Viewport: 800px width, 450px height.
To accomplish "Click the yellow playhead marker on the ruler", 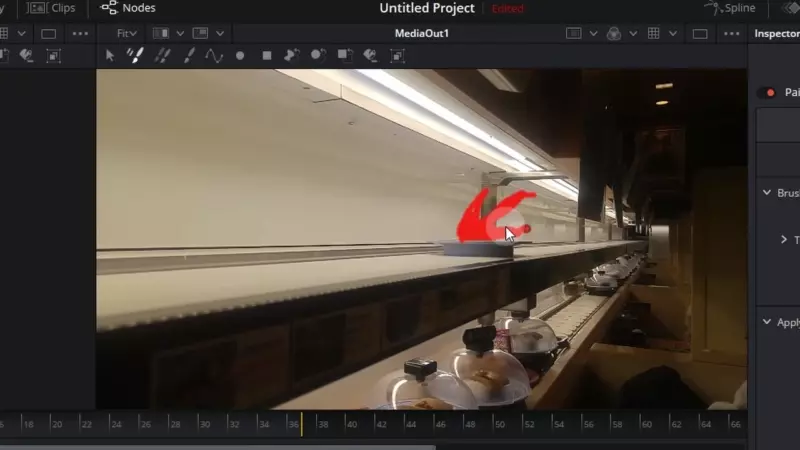I will [302, 424].
